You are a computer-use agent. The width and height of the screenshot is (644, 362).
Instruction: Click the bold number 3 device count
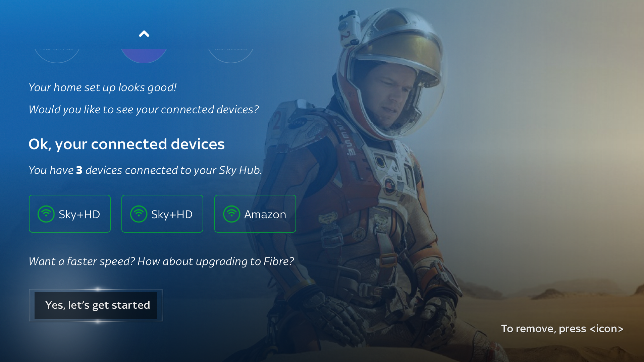[x=79, y=170]
